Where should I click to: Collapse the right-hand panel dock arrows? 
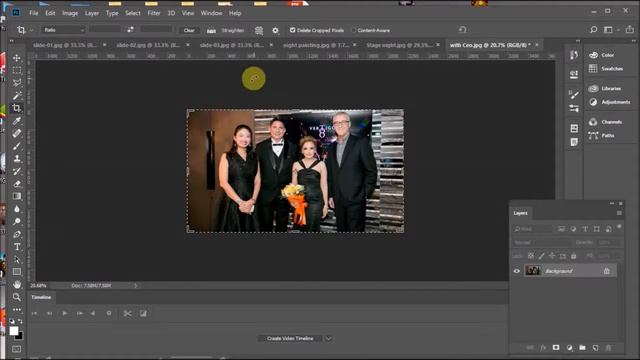pyautogui.click(x=633, y=41)
